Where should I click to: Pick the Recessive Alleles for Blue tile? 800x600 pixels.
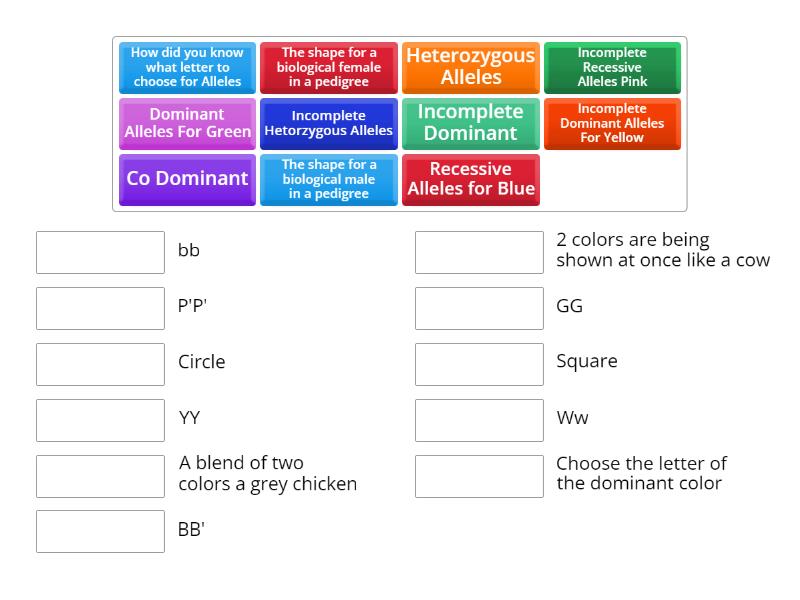(x=471, y=179)
